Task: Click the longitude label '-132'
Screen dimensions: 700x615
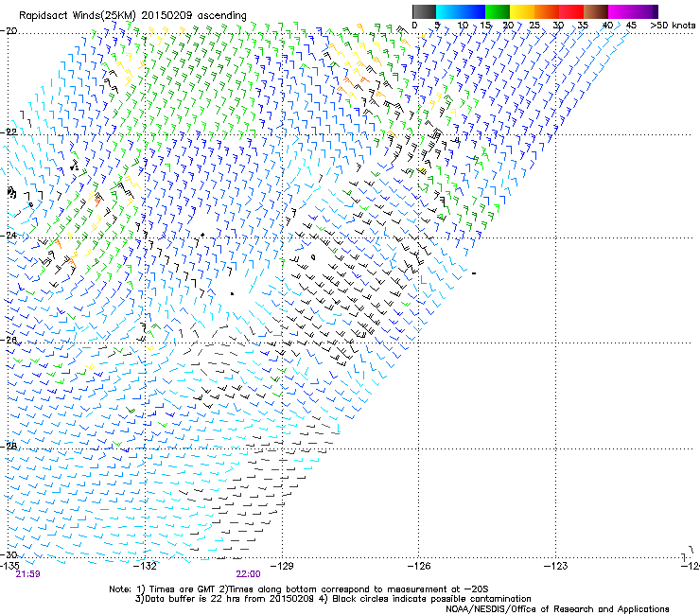Action: point(146,566)
